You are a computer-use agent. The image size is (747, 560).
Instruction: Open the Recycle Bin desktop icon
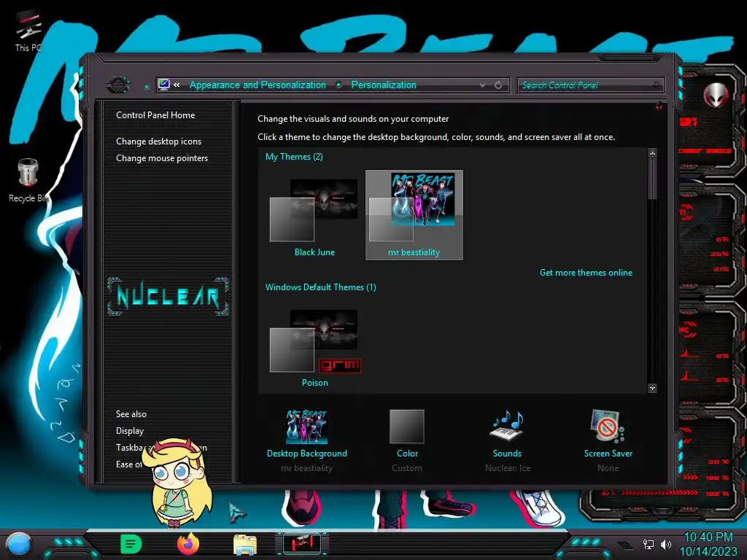point(28,181)
